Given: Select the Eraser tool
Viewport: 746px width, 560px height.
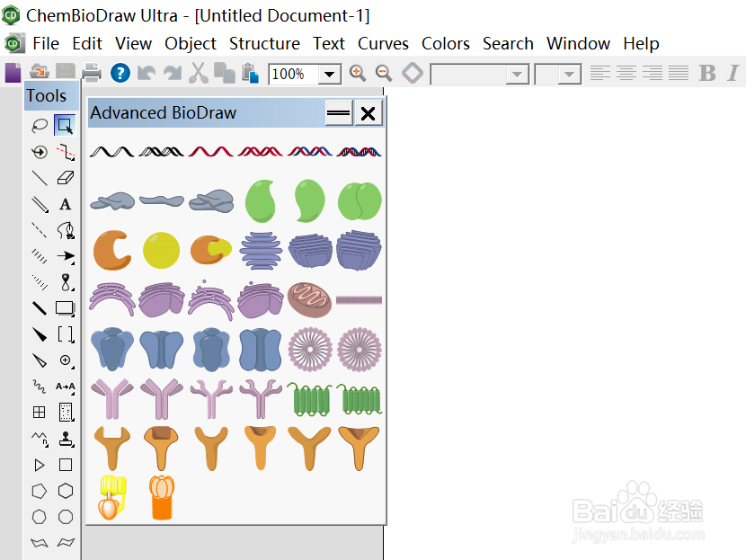Looking at the screenshot, I should [x=66, y=178].
